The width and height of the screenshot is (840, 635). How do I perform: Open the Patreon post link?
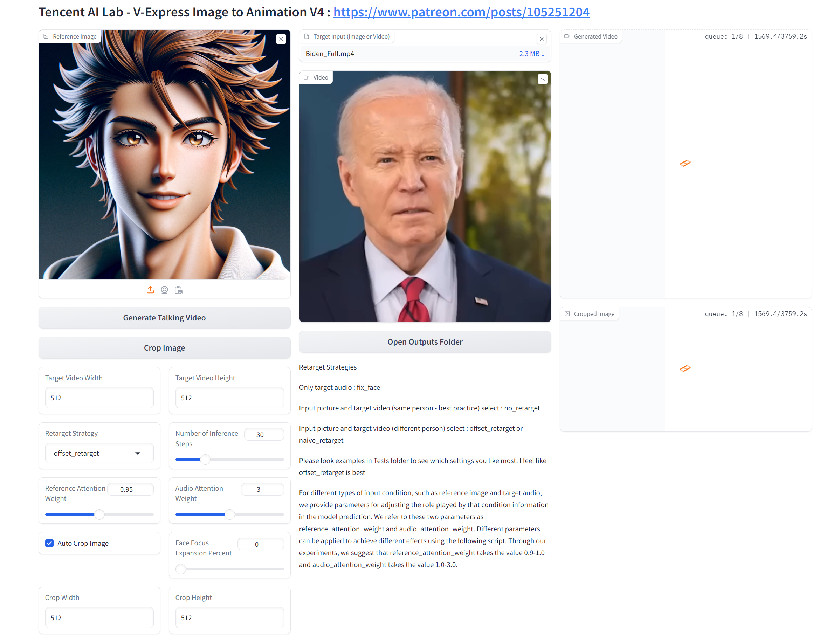pyautogui.click(x=461, y=12)
